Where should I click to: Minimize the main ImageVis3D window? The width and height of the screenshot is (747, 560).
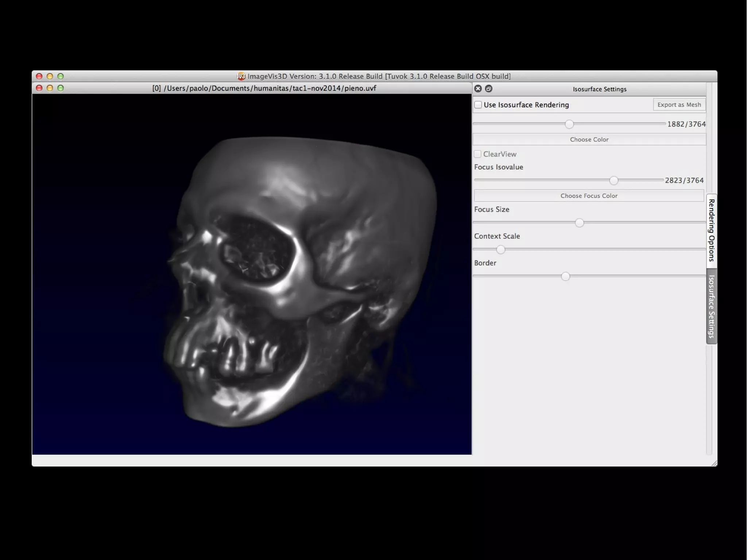[x=50, y=76]
